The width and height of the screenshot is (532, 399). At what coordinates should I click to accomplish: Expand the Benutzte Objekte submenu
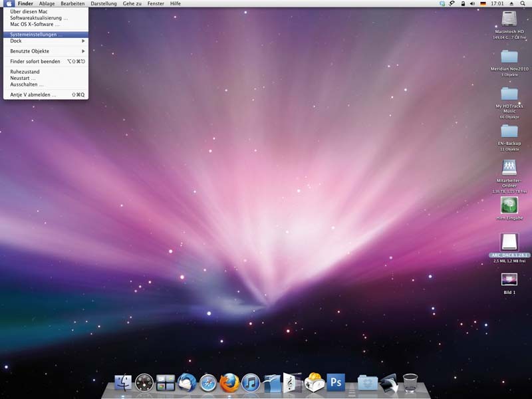click(x=46, y=51)
